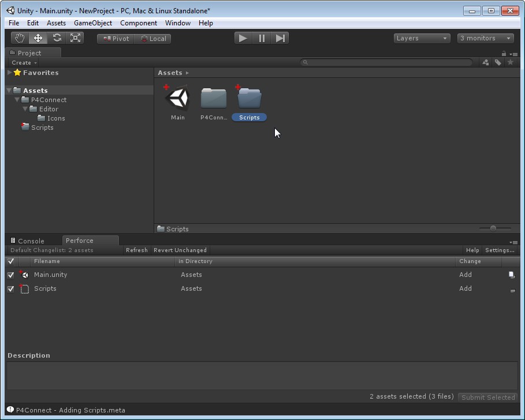Sort by Change column header
Viewport: 525px width, 420px height.
pos(478,261)
